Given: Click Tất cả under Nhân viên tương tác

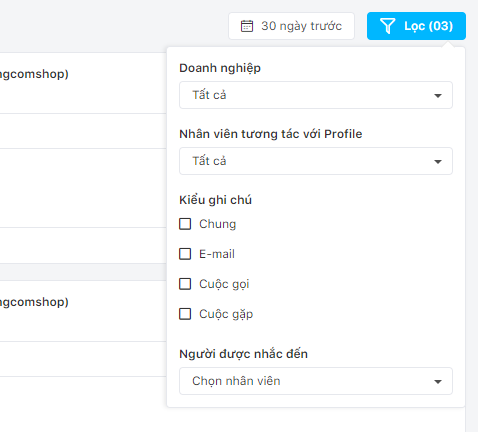Looking at the screenshot, I should point(209,161).
